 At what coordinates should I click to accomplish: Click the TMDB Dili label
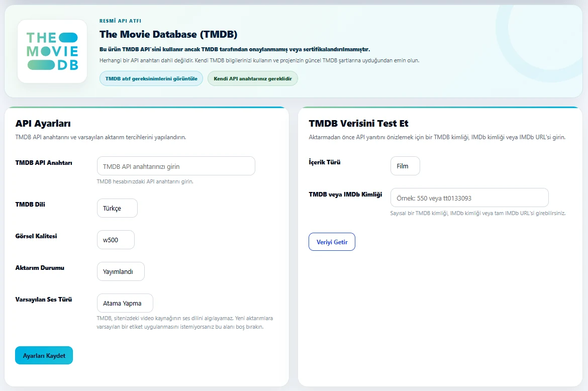click(x=30, y=205)
